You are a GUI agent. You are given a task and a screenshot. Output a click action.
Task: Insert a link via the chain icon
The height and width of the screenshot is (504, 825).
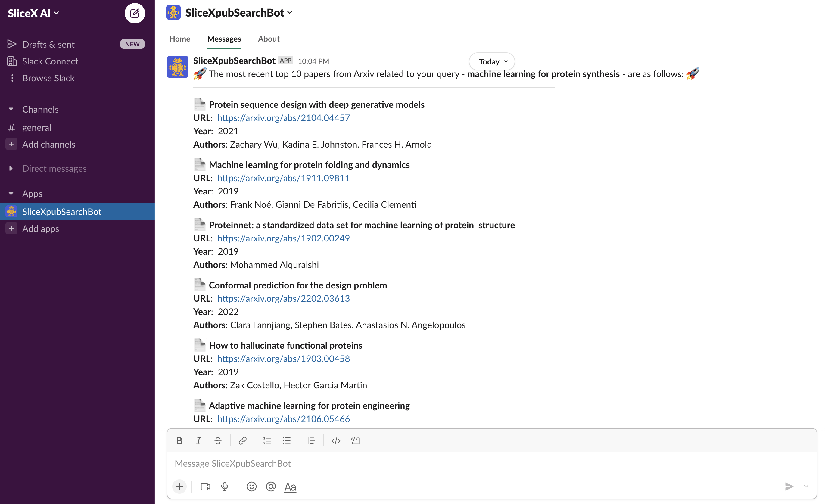click(x=242, y=441)
